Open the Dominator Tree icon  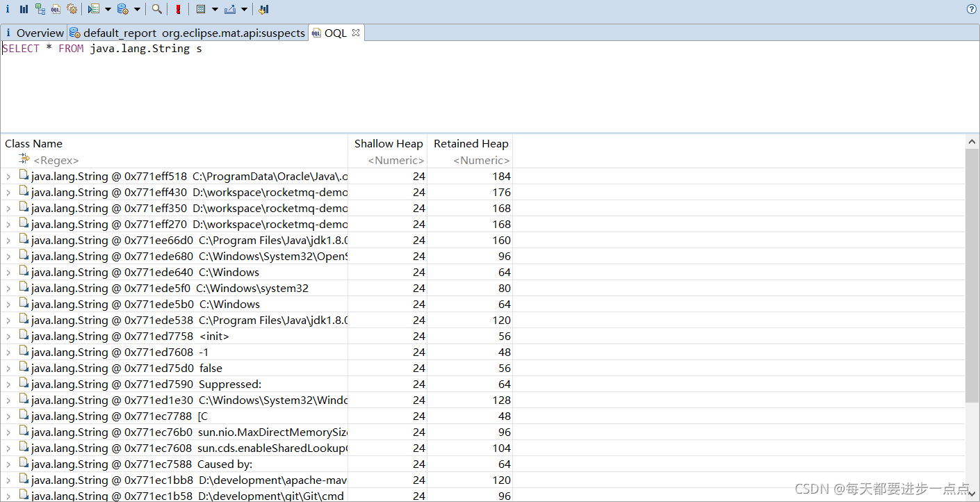pyautogui.click(x=40, y=9)
